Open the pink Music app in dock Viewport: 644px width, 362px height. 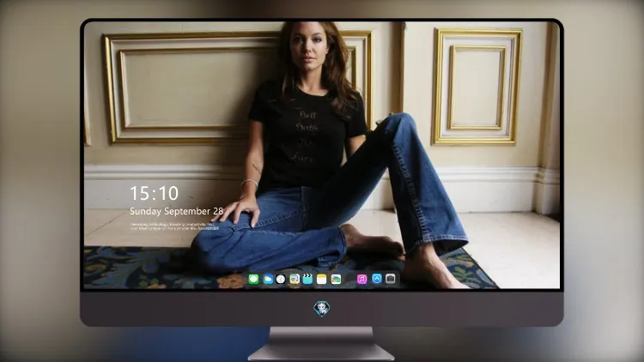click(x=361, y=279)
